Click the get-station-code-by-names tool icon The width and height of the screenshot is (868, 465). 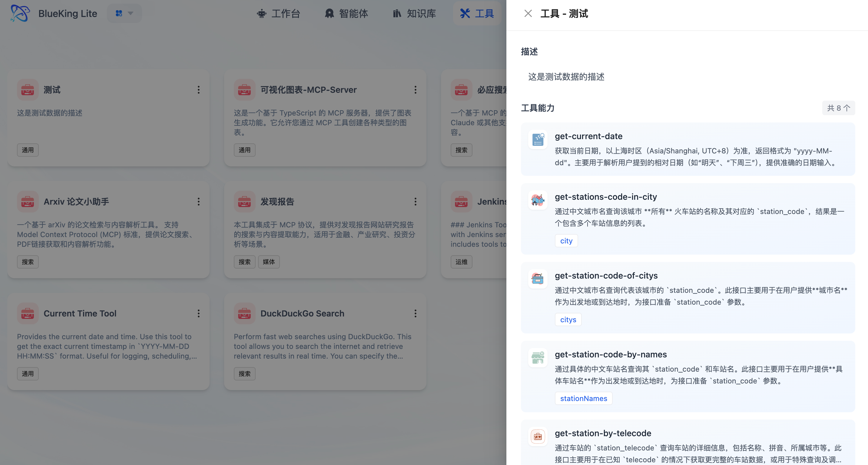coord(538,358)
